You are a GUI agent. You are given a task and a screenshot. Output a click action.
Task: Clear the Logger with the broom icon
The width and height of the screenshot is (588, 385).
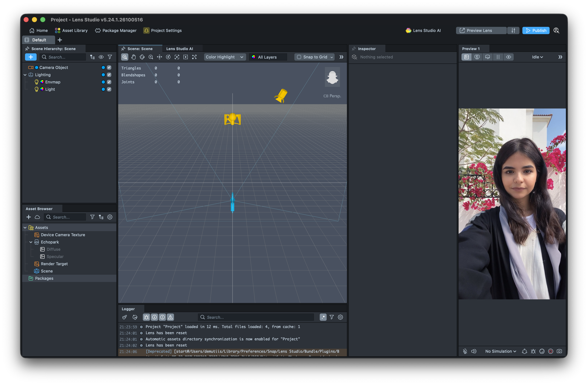pyautogui.click(x=125, y=317)
